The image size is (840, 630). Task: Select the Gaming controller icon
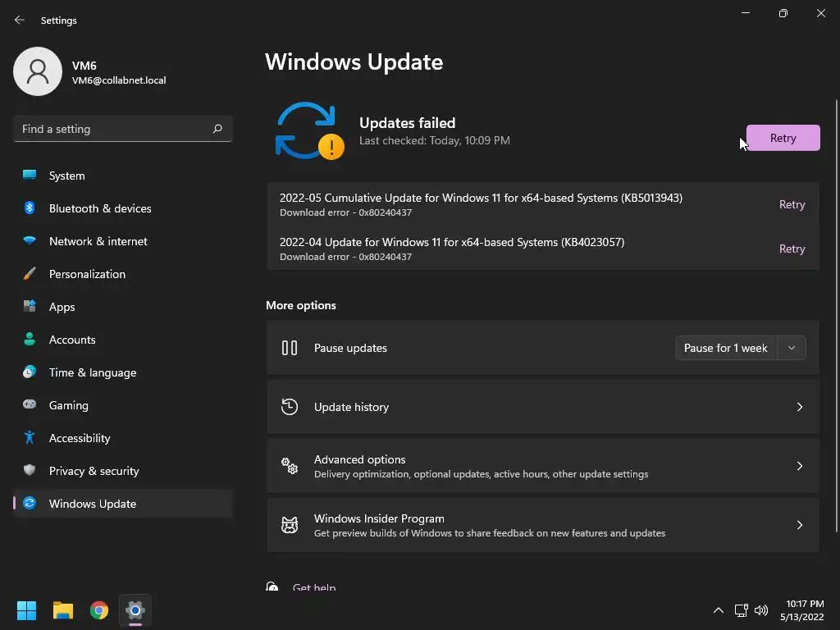tap(30, 405)
